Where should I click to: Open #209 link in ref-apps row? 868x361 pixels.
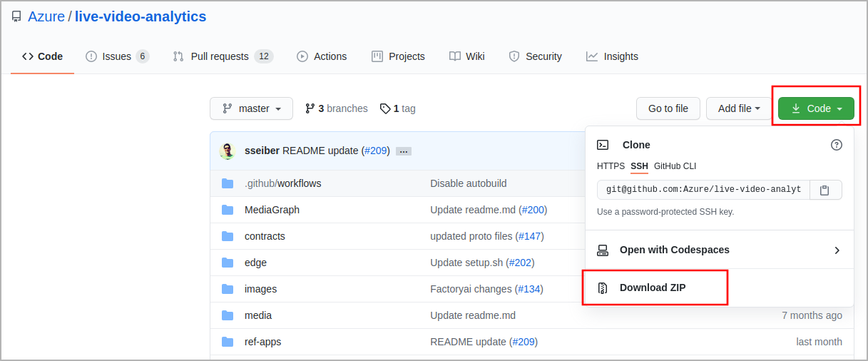coord(524,342)
